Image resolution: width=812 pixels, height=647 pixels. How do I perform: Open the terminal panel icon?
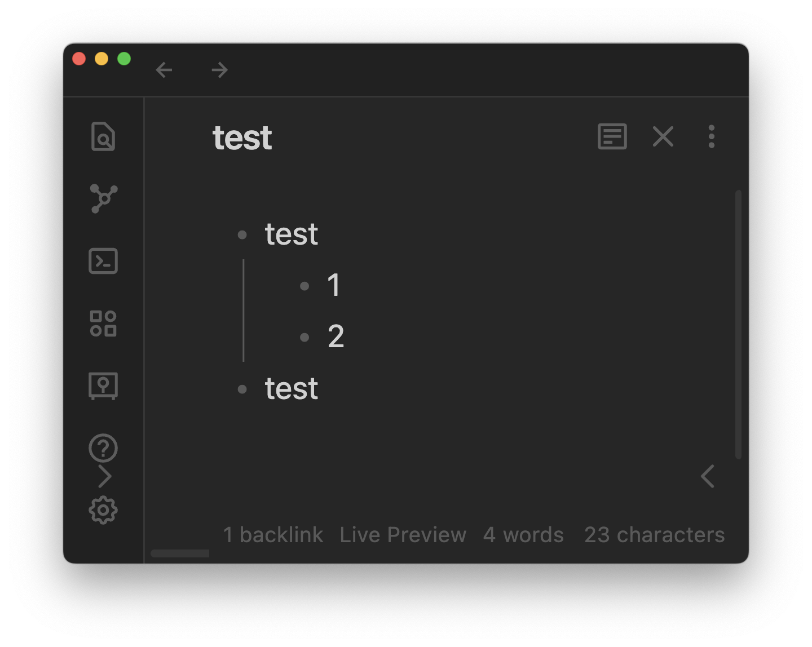103,260
